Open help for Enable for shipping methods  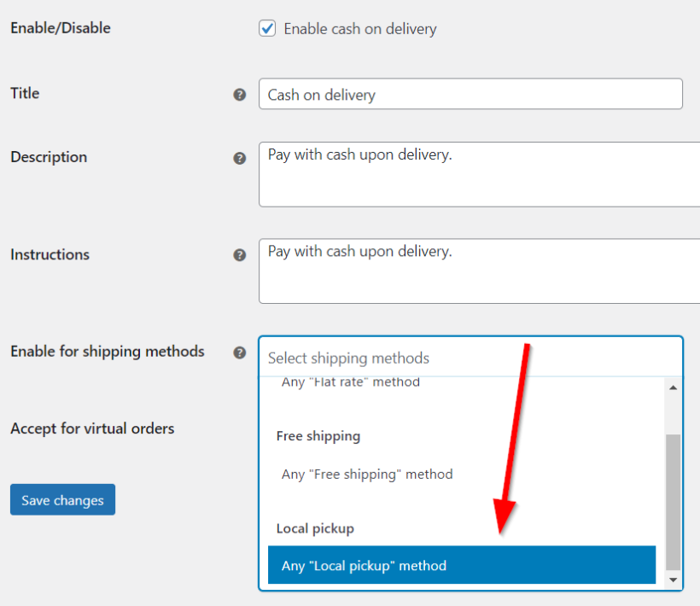click(240, 353)
